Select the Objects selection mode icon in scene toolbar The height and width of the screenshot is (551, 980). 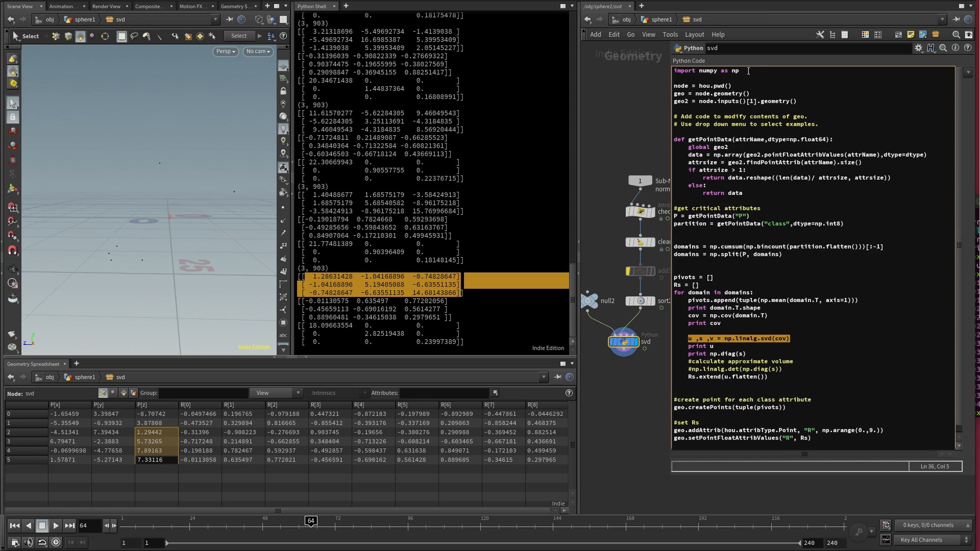point(56,36)
